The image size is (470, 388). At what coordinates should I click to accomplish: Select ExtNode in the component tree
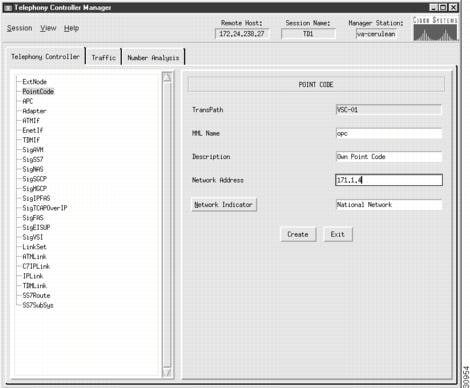34,82
